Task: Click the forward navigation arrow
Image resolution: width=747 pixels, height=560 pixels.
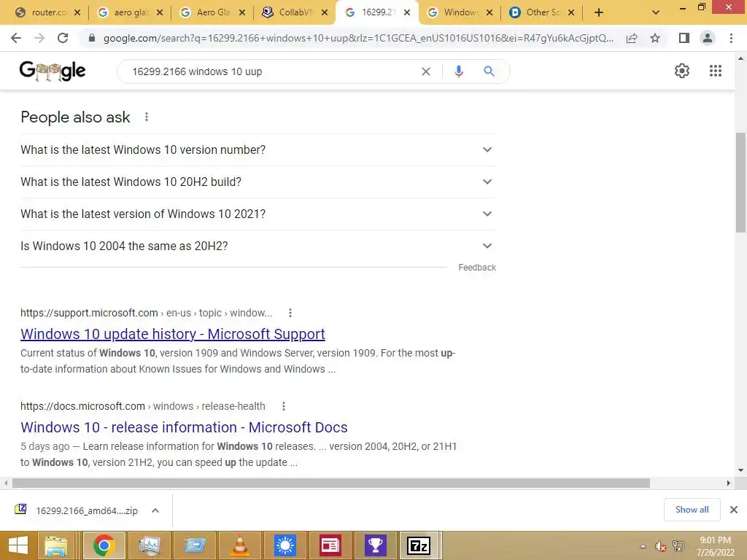Action: coord(39,38)
